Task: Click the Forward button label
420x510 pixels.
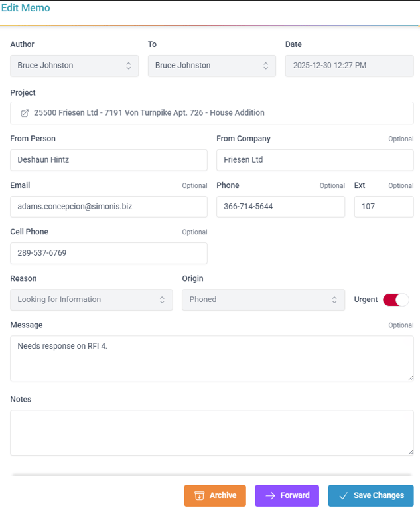Action: (295, 495)
